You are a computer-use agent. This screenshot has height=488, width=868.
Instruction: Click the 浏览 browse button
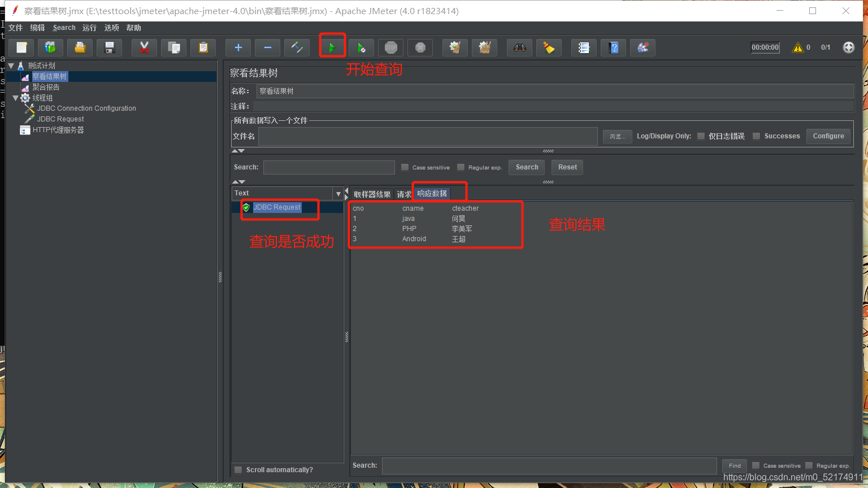coord(618,136)
